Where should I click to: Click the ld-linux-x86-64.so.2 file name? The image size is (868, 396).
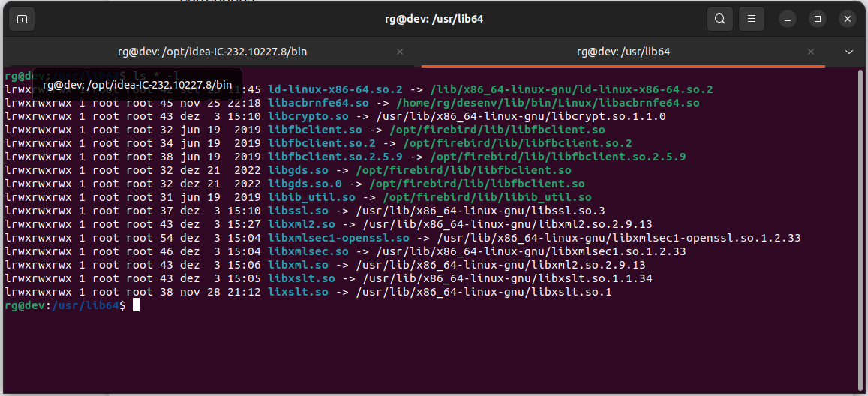335,89
